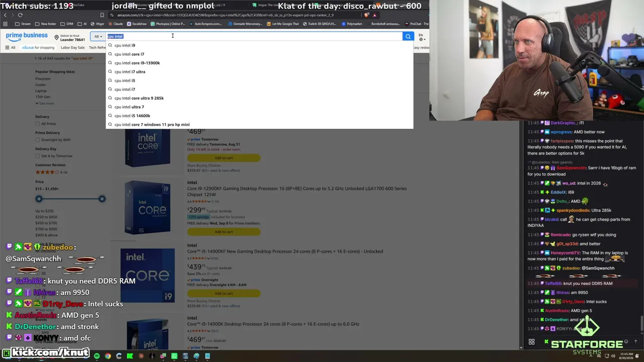The height and width of the screenshot is (362, 644).
Task: Open the Excalidraw bookmark
Action: pyautogui.click(x=137, y=24)
